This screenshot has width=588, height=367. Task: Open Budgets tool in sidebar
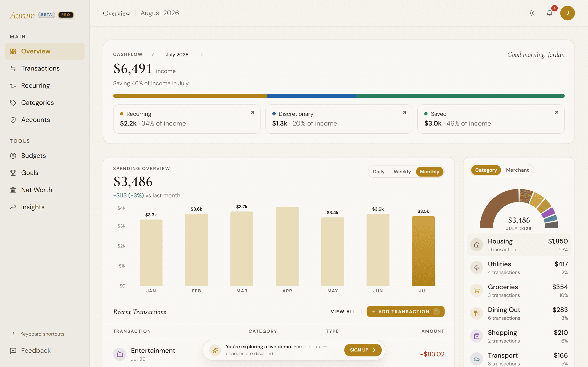coord(45,156)
